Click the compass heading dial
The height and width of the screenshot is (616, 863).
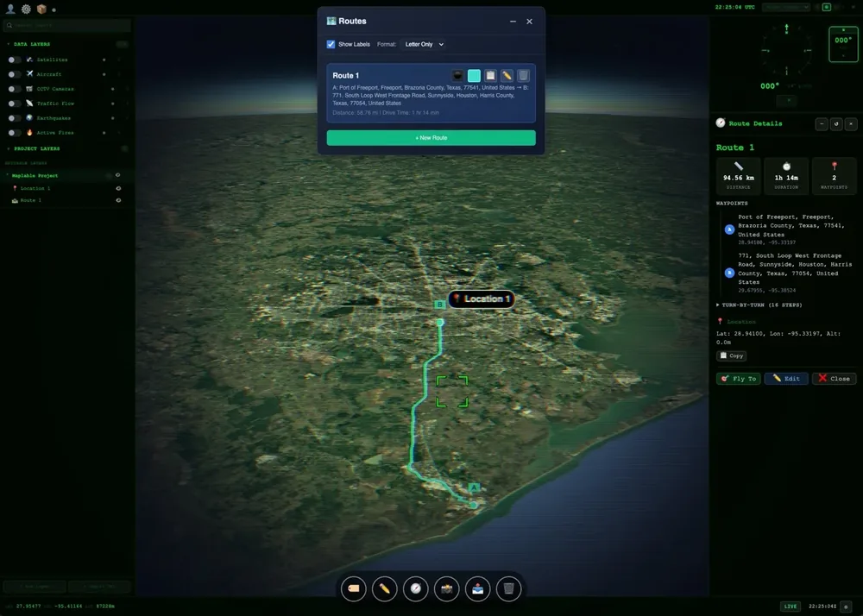tap(786, 50)
